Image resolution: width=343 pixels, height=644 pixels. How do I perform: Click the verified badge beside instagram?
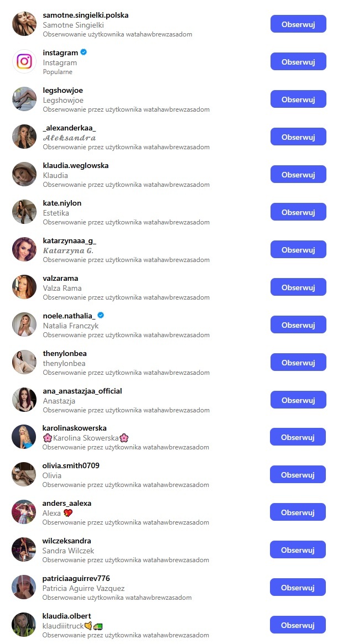click(84, 52)
